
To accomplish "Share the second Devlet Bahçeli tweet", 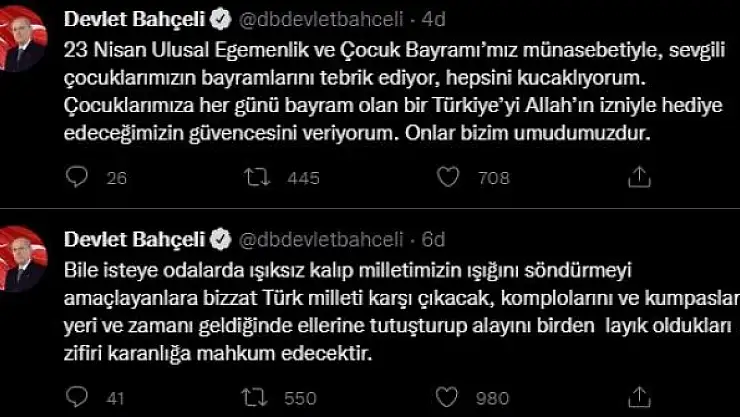I will (x=637, y=398).
